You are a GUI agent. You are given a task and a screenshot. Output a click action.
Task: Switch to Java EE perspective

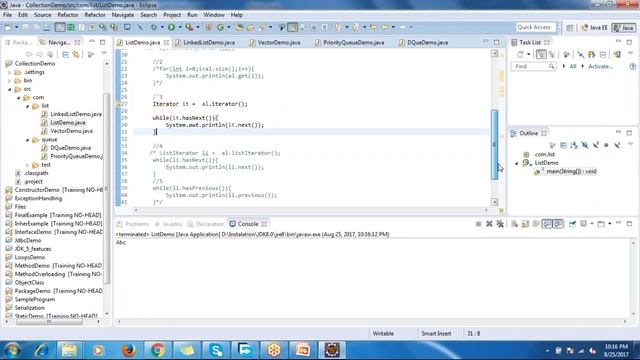coord(594,27)
